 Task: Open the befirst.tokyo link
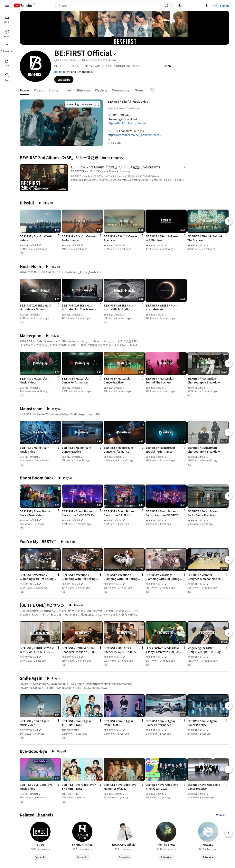[x=62, y=72]
